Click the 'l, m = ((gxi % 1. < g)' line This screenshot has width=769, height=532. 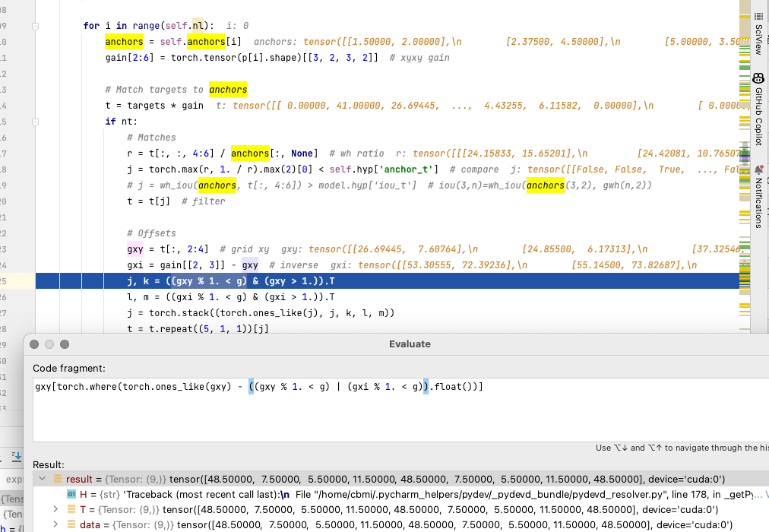(x=230, y=297)
